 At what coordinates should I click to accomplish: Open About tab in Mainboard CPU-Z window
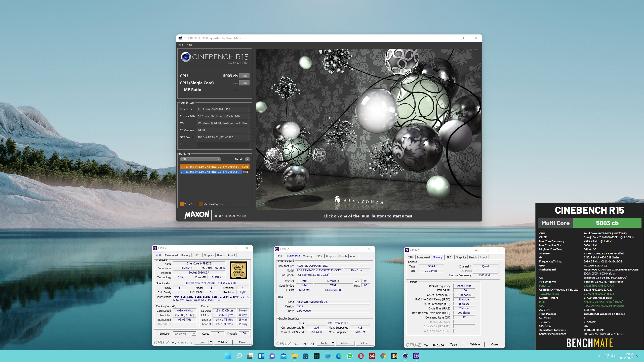(354, 256)
